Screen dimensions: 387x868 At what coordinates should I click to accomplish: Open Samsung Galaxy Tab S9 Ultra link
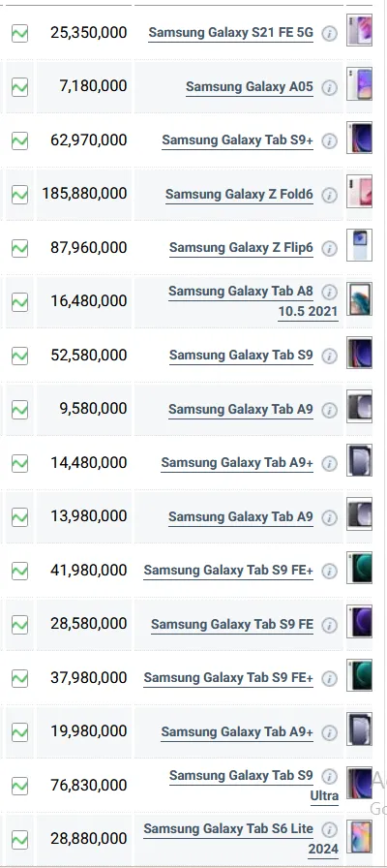(253, 786)
